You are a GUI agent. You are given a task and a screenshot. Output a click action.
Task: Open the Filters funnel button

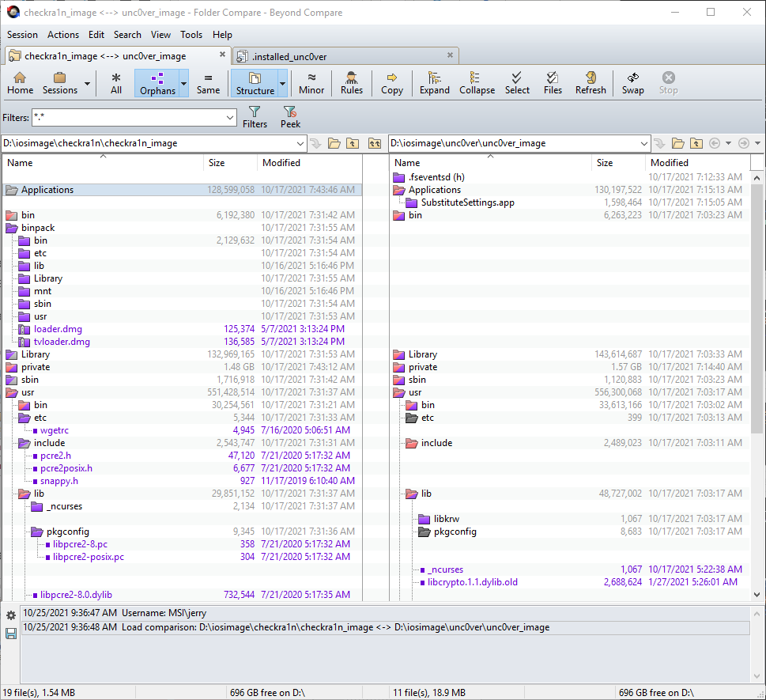[255, 117]
